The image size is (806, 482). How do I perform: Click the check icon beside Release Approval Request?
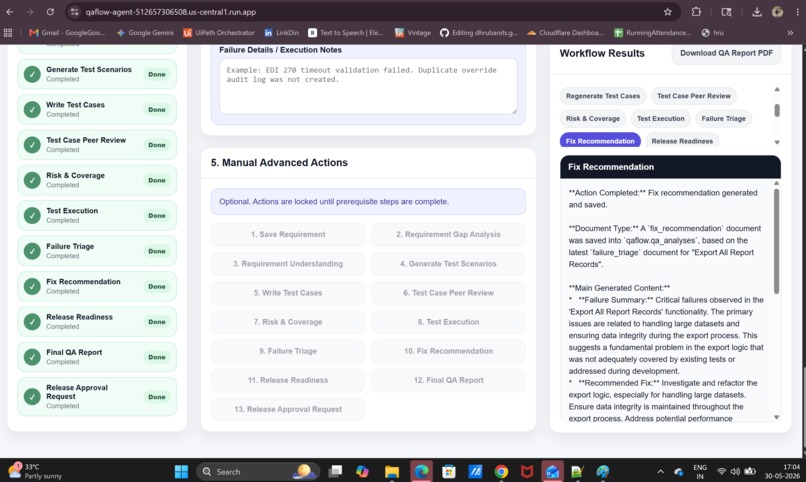click(32, 396)
